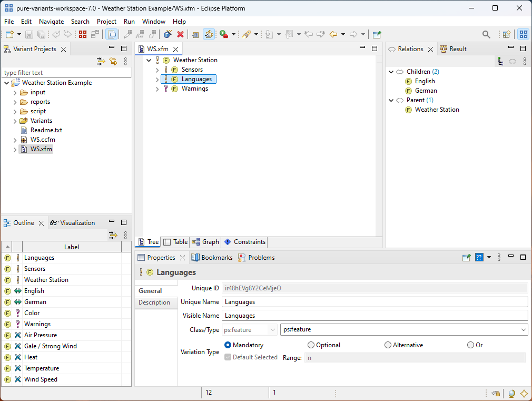This screenshot has height=401, width=532.
Task: Click the yellow Back navigation arrow
Action: [x=333, y=34]
